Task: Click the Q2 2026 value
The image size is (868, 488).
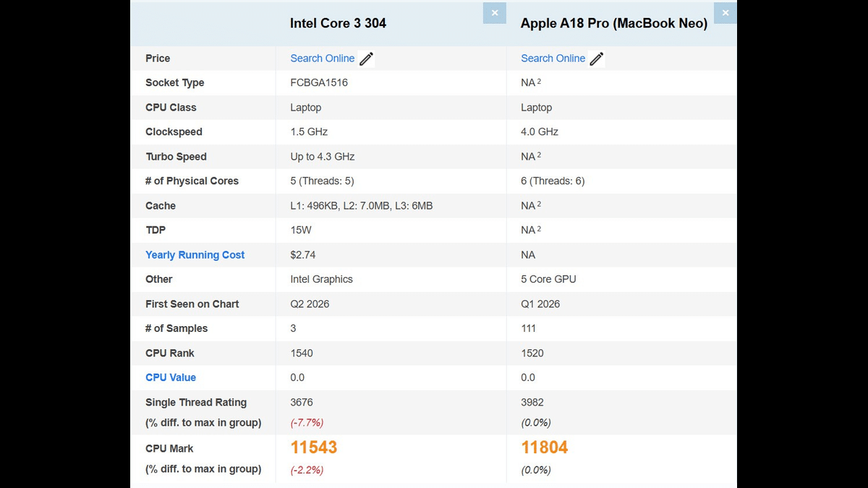Action: tap(310, 304)
